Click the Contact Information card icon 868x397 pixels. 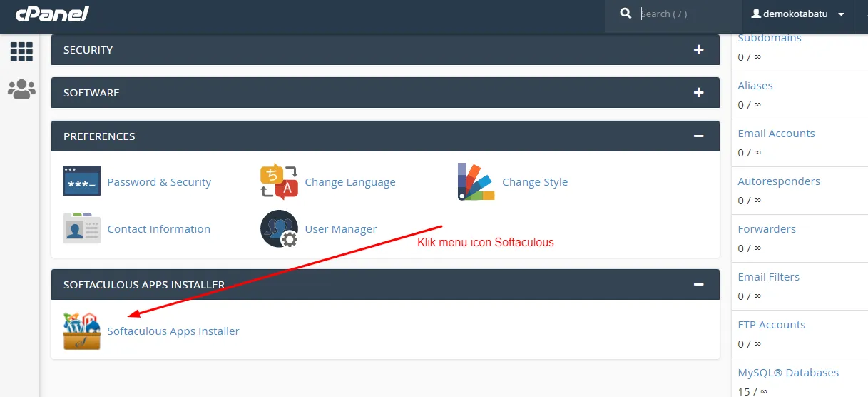[x=81, y=228]
